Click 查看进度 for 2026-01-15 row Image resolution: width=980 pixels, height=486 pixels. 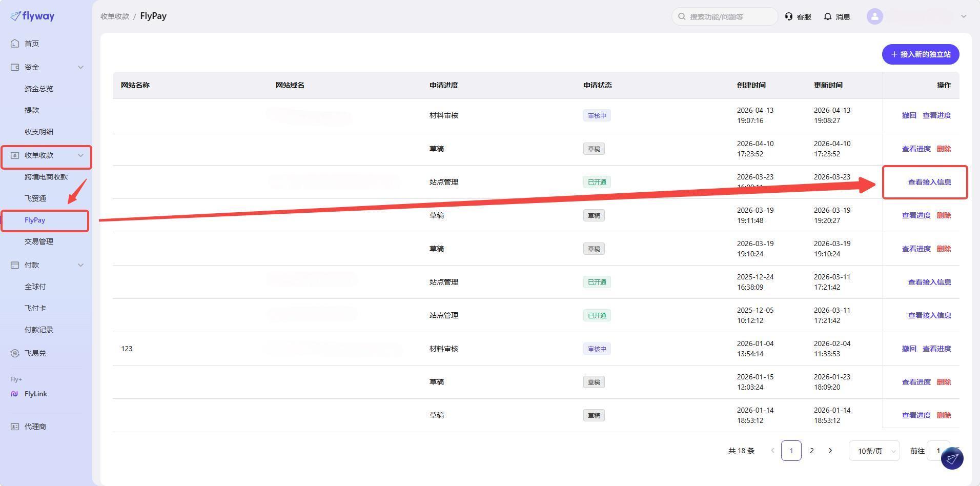pyautogui.click(x=916, y=382)
